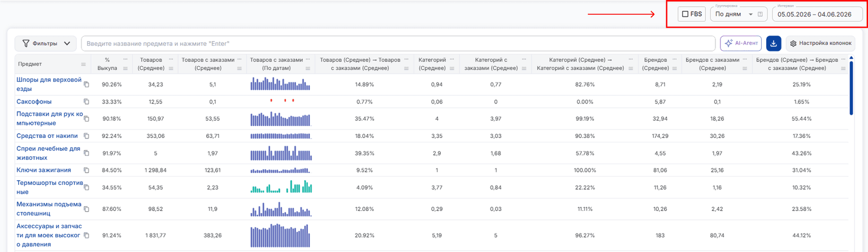868x252 pixels.
Task: Open 'Настройка колонок' column settings
Action: pyautogui.click(x=821, y=44)
